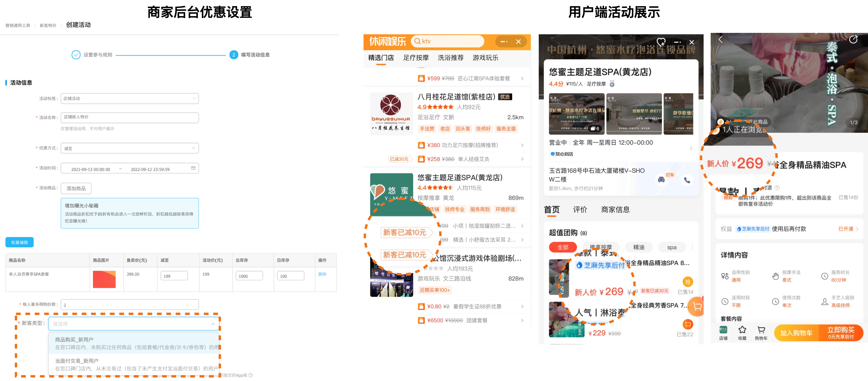Viewport: 868px width, 381px height.
Task: Switch to 游戏玩乐 tab
Action: [x=485, y=58]
